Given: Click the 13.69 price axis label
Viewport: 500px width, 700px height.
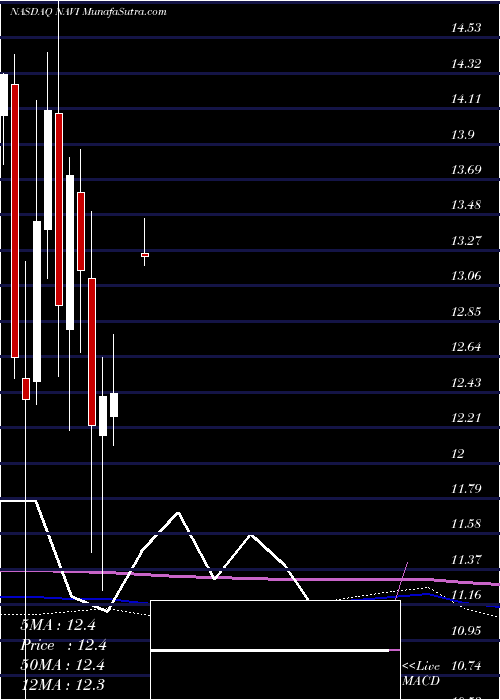Looking at the screenshot, I should [x=466, y=170].
